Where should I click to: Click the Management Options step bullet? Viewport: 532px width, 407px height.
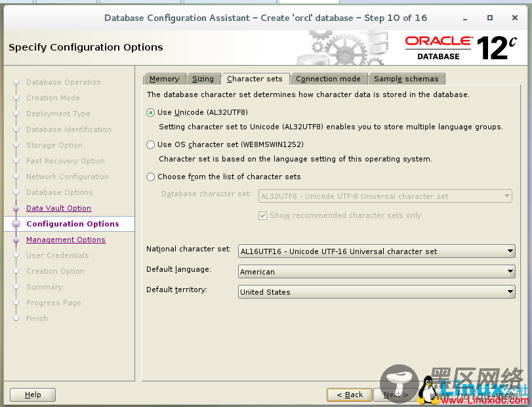pos(16,240)
